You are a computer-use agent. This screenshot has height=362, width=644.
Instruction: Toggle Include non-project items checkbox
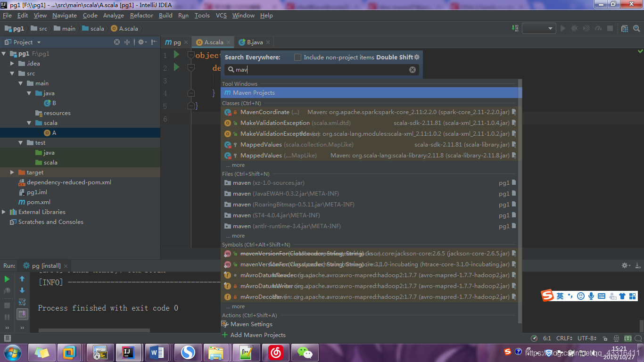click(x=297, y=57)
